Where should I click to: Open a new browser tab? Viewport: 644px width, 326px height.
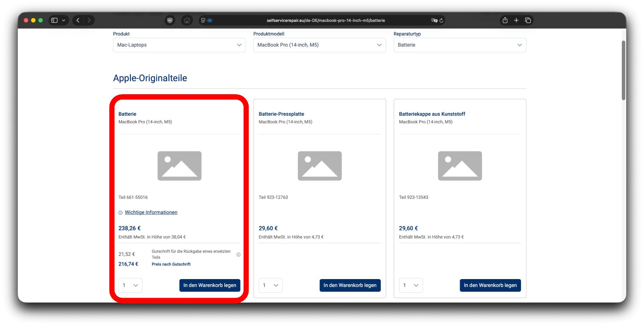point(516,20)
